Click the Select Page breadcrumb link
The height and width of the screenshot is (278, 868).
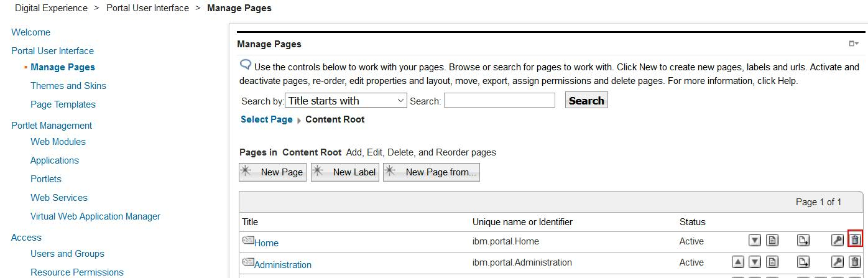click(266, 119)
